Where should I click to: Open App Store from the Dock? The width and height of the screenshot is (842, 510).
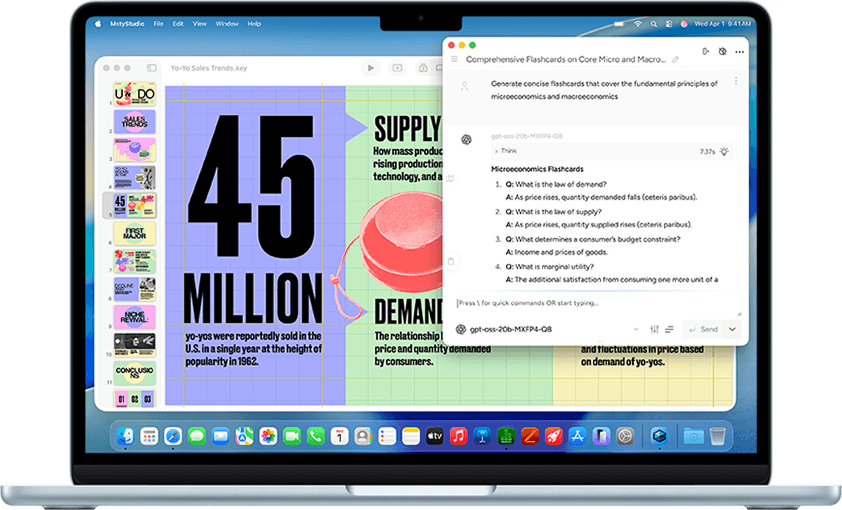click(x=577, y=436)
